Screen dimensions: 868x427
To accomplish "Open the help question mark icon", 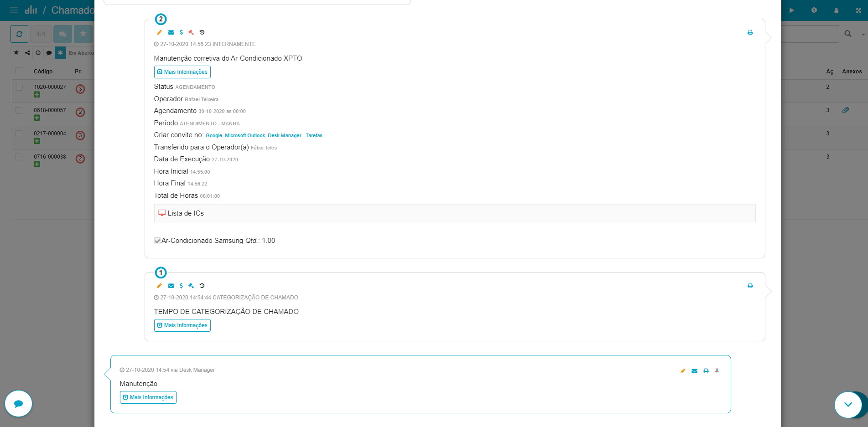I will pyautogui.click(x=814, y=10).
